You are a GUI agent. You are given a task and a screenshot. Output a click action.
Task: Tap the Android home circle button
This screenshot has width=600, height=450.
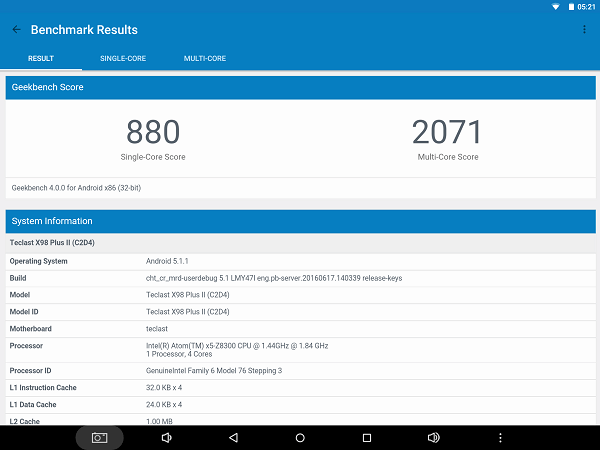pos(300,437)
